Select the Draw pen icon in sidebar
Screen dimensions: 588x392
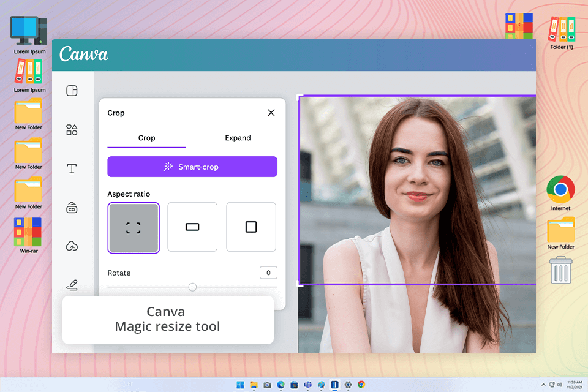[72, 285]
